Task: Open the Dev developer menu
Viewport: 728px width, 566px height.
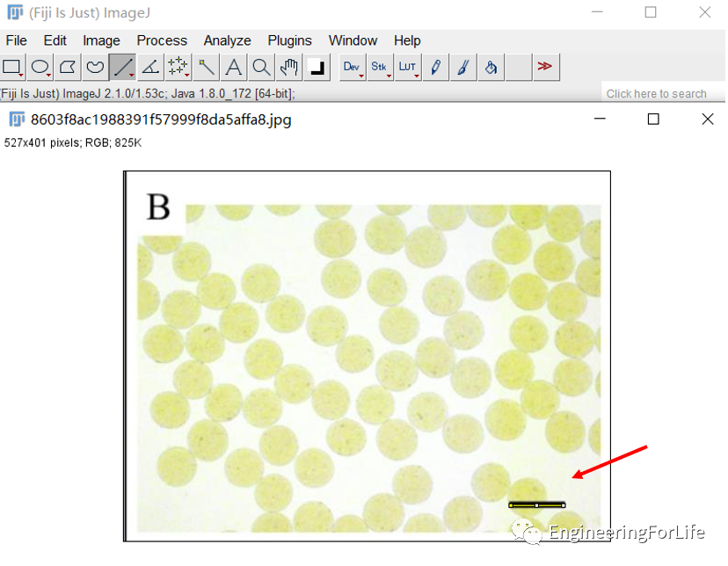Action: point(353,68)
